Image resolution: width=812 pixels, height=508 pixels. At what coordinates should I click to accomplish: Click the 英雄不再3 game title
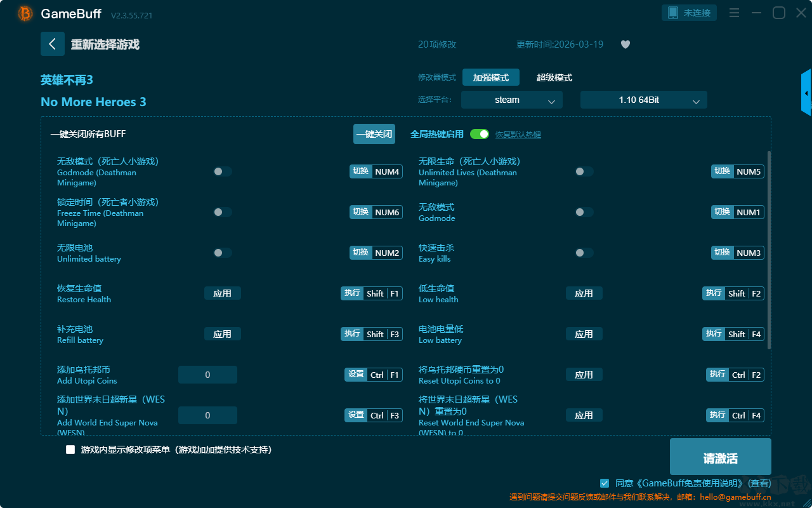pos(67,80)
